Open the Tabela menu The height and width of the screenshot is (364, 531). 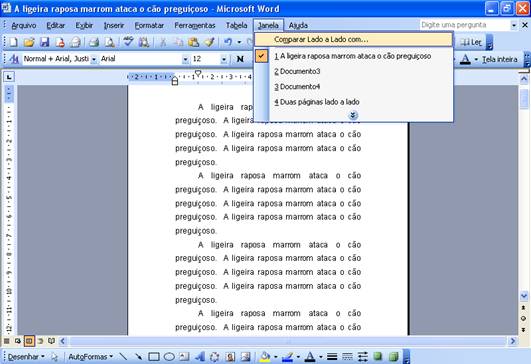(236, 25)
